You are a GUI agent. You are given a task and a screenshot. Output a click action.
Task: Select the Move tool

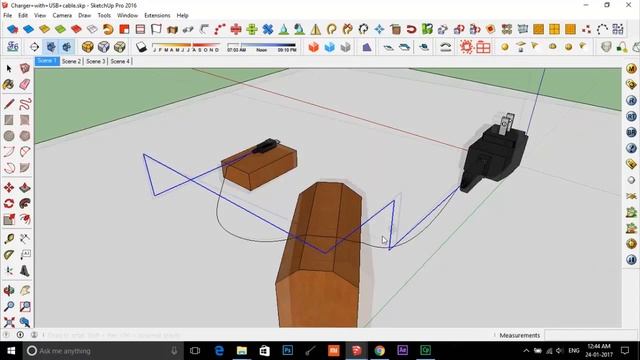coord(9,187)
